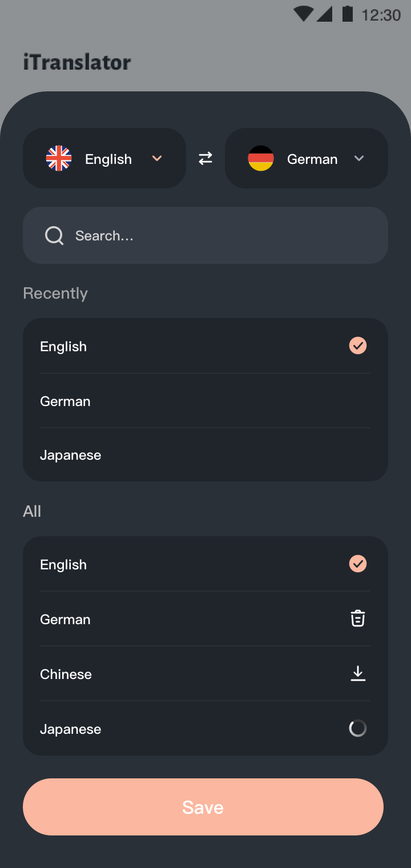The width and height of the screenshot is (411, 868).
Task: Expand the English source language dropdown
Action: point(157,158)
